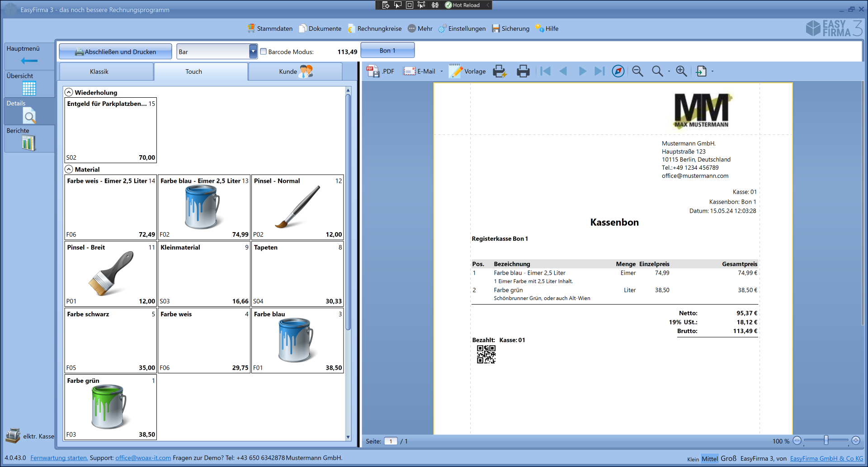Decrease zoom with slider minus button
Screen dimensions: 868x467
point(797,440)
